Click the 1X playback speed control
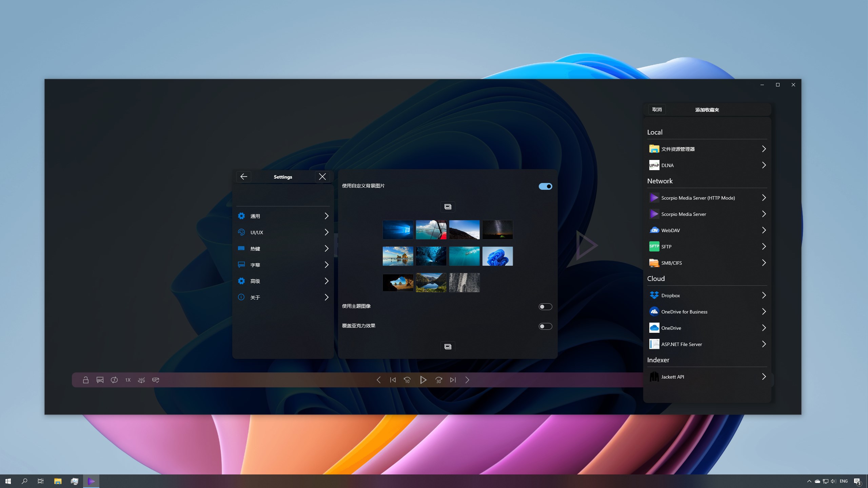The image size is (868, 488). 127,380
